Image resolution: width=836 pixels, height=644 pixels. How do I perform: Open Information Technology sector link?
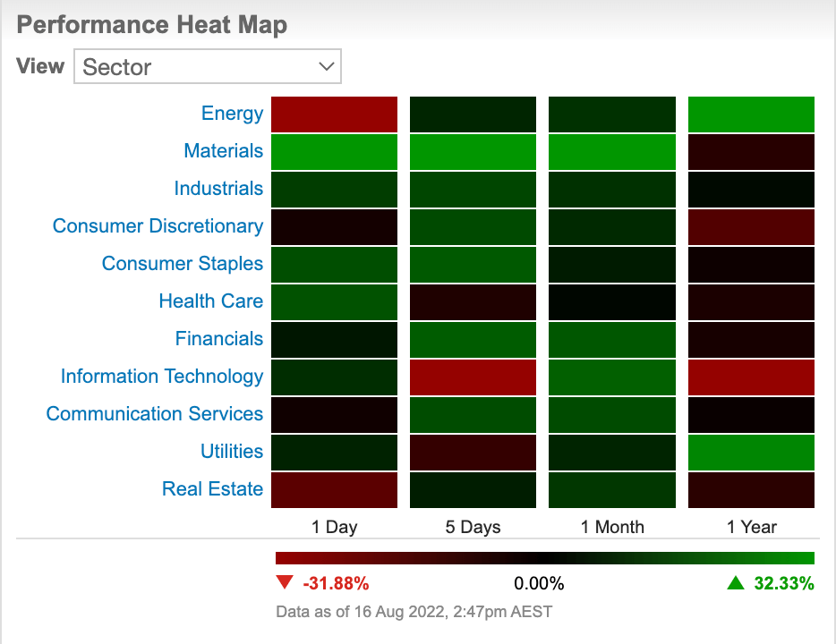(x=162, y=376)
